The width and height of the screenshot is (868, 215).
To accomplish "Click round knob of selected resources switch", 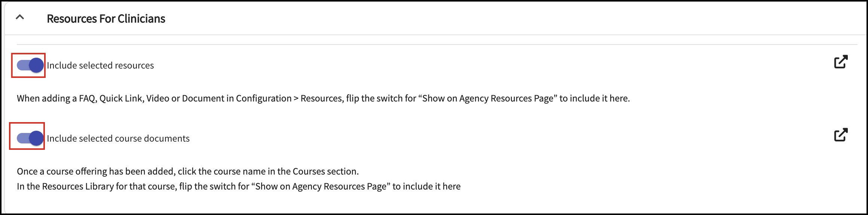I will click(36, 65).
